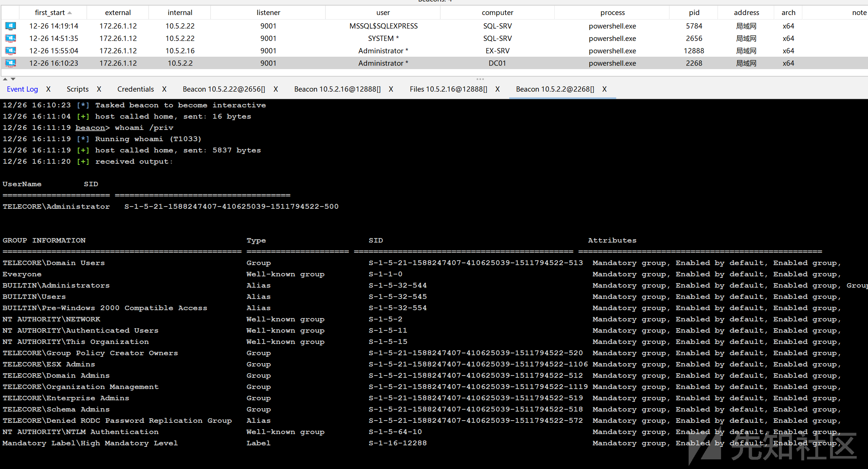Click underlined beacon prompt in console
Screen dimensions: 868x469
(x=90, y=128)
